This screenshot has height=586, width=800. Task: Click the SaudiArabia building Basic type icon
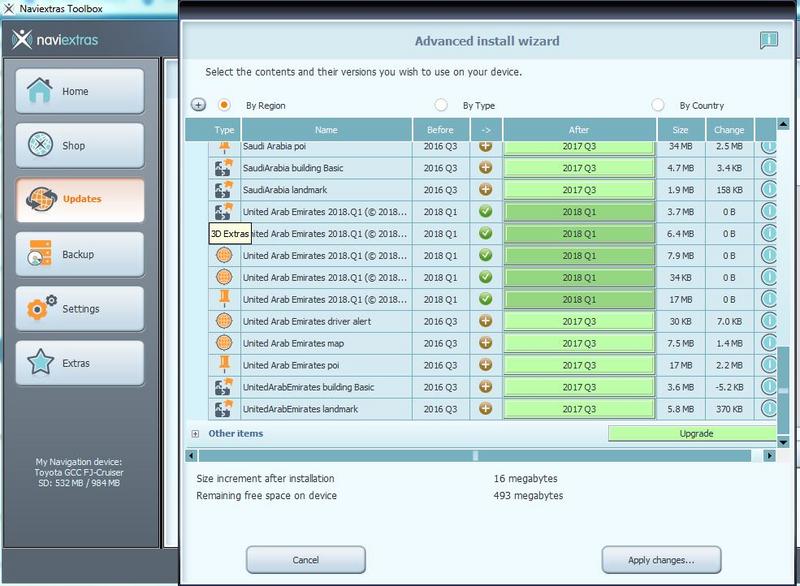pyautogui.click(x=223, y=168)
